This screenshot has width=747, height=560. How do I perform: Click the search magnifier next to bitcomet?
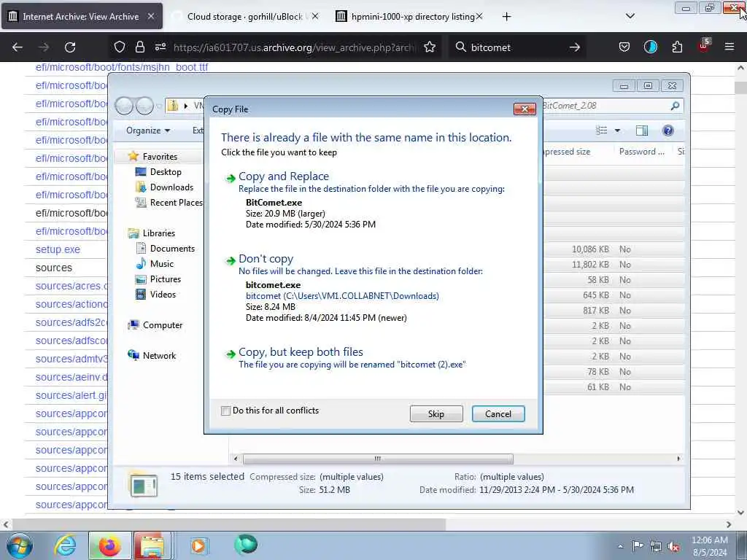[461, 47]
